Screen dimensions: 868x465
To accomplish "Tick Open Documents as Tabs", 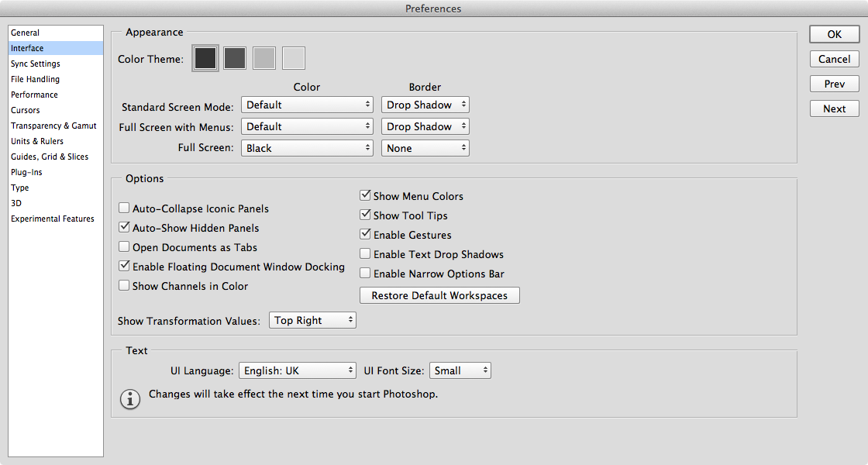I will (124, 247).
